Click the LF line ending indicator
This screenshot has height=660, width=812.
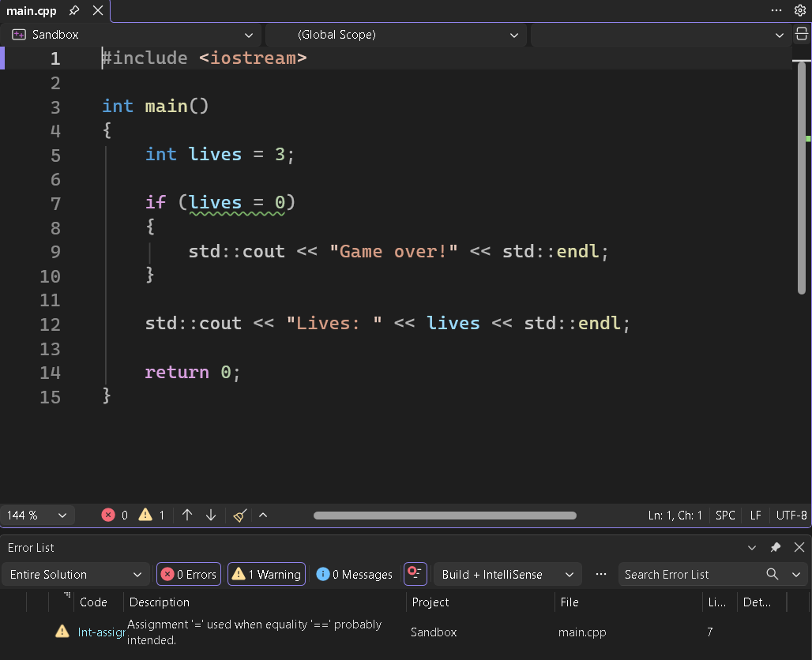tap(756, 516)
